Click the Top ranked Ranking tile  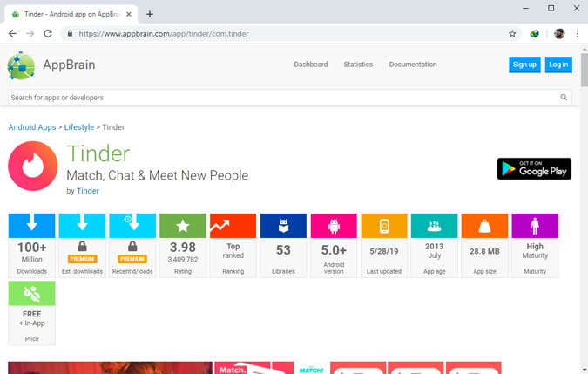233,245
